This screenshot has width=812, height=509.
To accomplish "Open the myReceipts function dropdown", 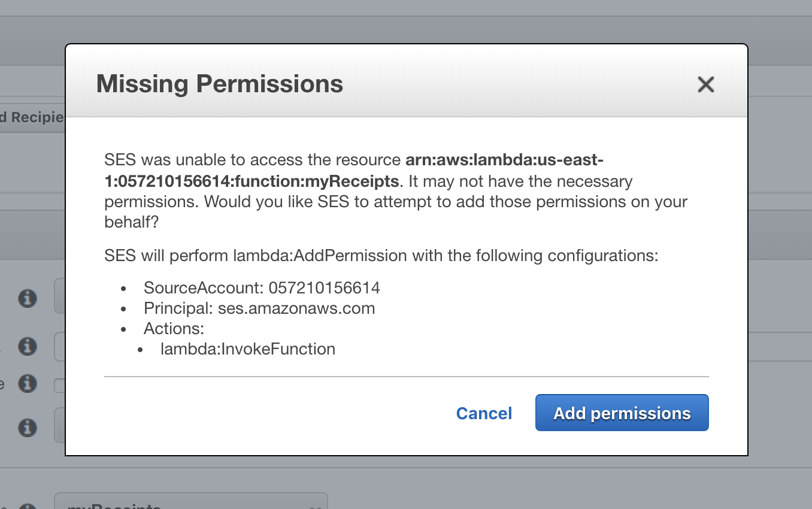I will [x=191, y=502].
